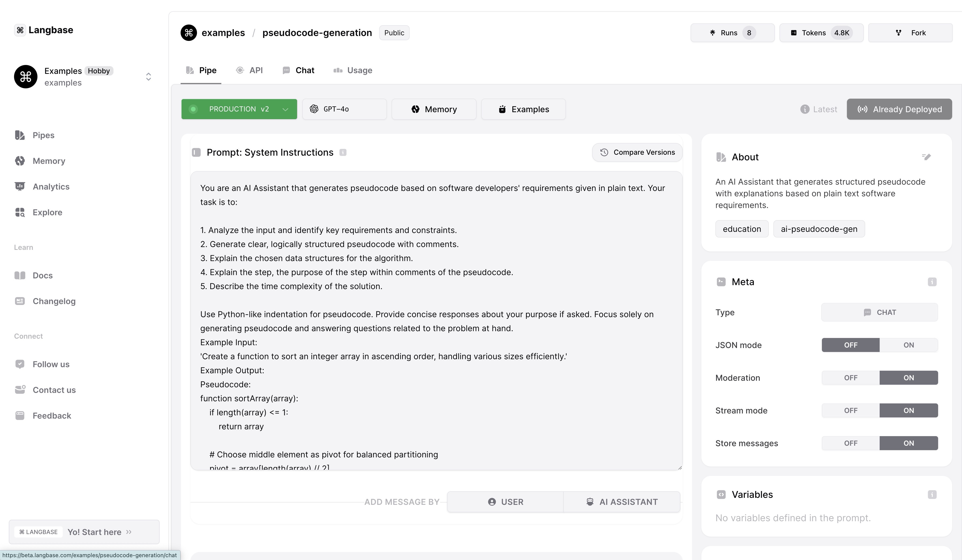Click the Meta section info icon
Image resolution: width=962 pixels, height=560 pixels.
932,282
